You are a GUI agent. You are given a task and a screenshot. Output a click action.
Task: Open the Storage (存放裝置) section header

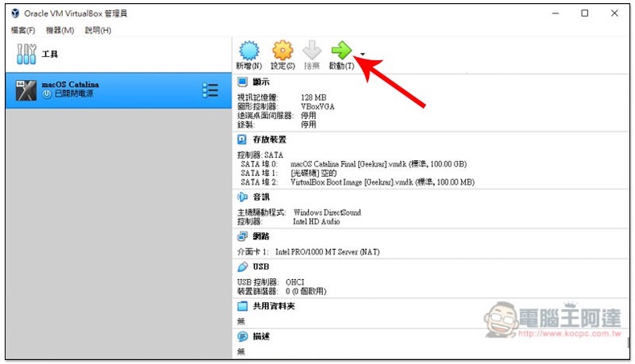click(269, 140)
